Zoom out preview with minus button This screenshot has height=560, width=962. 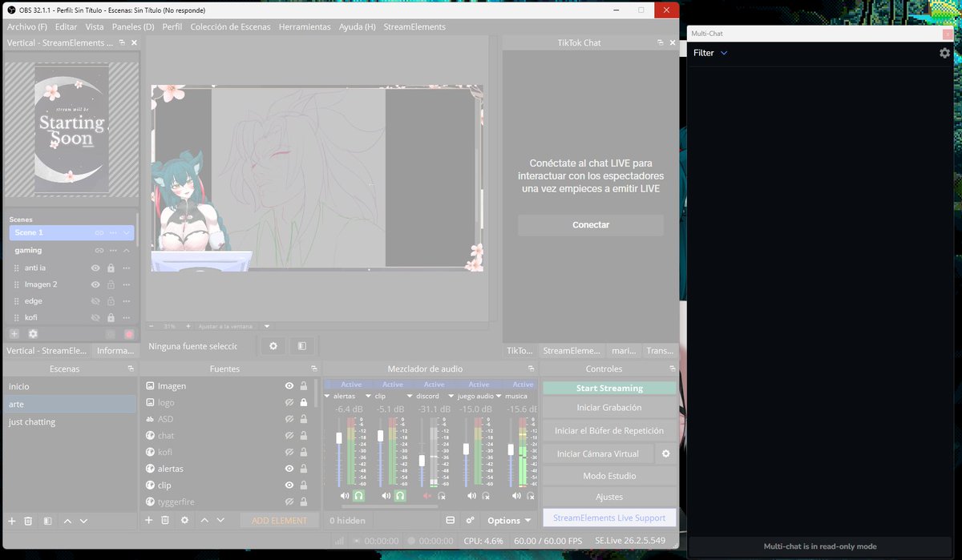click(152, 326)
